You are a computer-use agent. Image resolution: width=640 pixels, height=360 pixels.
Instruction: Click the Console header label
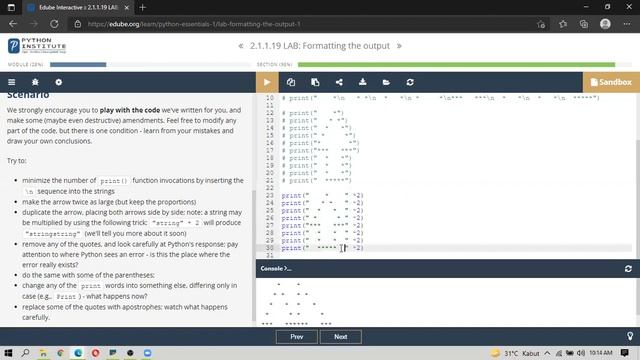click(276, 269)
